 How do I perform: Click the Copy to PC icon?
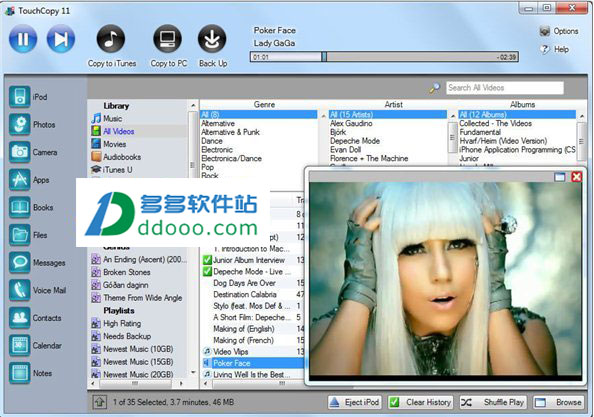167,39
